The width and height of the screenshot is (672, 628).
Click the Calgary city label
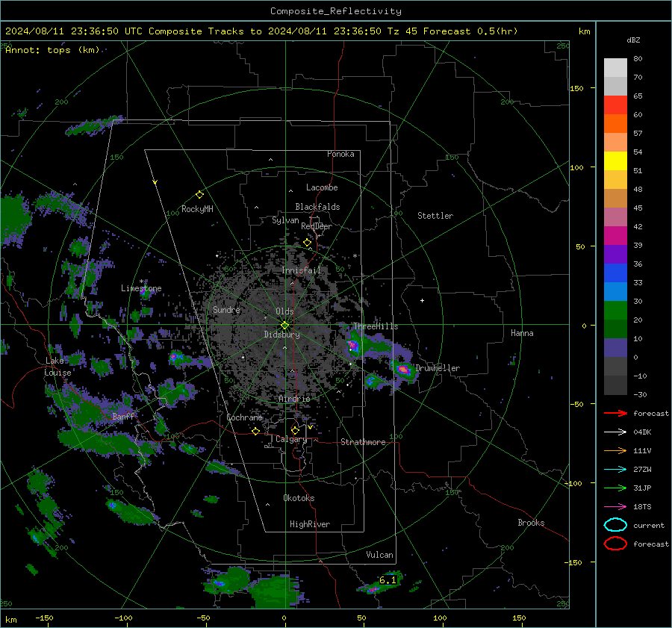[x=291, y=439]
